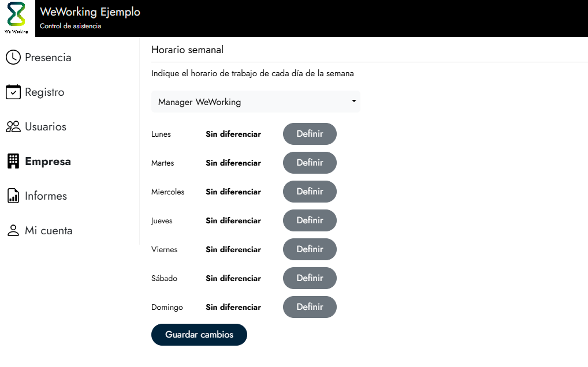Click the Registro calendar check icon

tap(13, 92)
